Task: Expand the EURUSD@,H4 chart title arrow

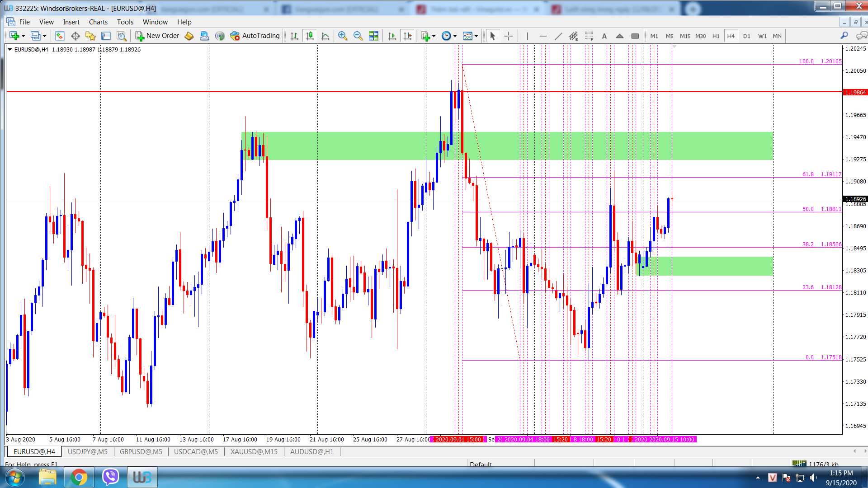Action: coord(9,49)
